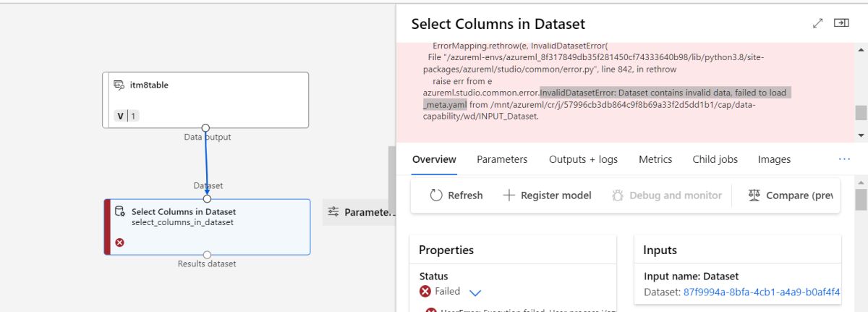The image size is (868, 312).
Task: Open the Outputs + logs tab
Action: 583,159
